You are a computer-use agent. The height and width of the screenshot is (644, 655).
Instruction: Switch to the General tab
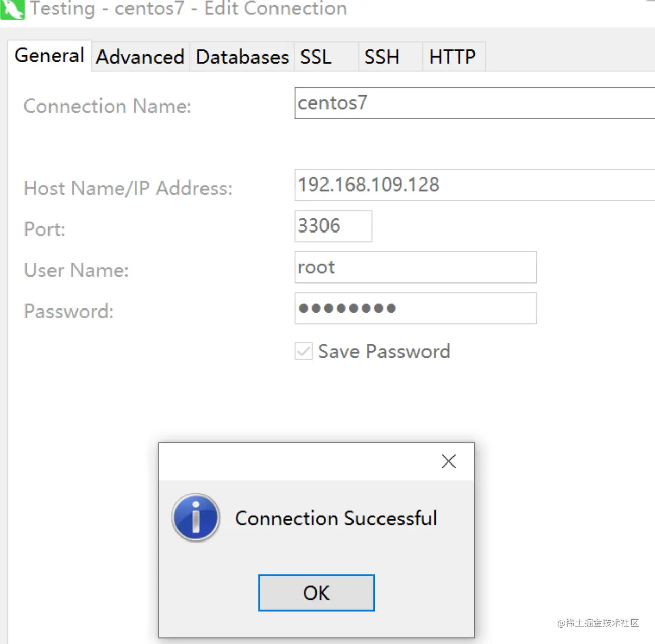pos(49,56)
